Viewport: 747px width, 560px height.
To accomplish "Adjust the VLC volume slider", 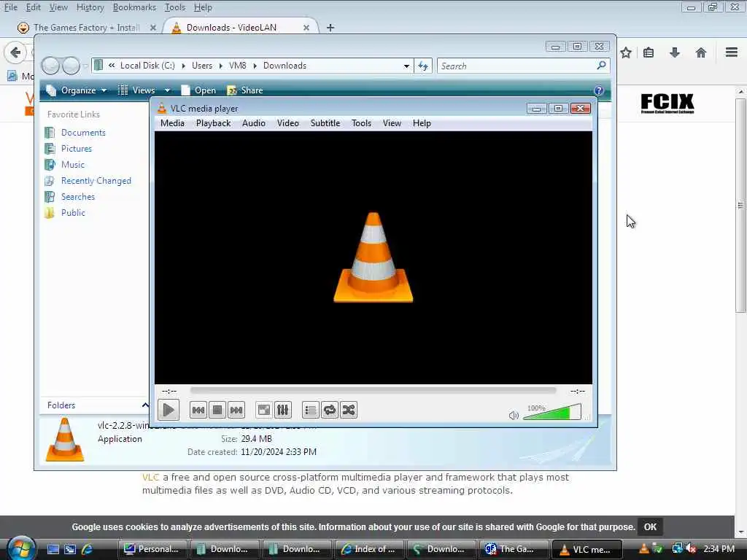I will [x=552, y=413].
